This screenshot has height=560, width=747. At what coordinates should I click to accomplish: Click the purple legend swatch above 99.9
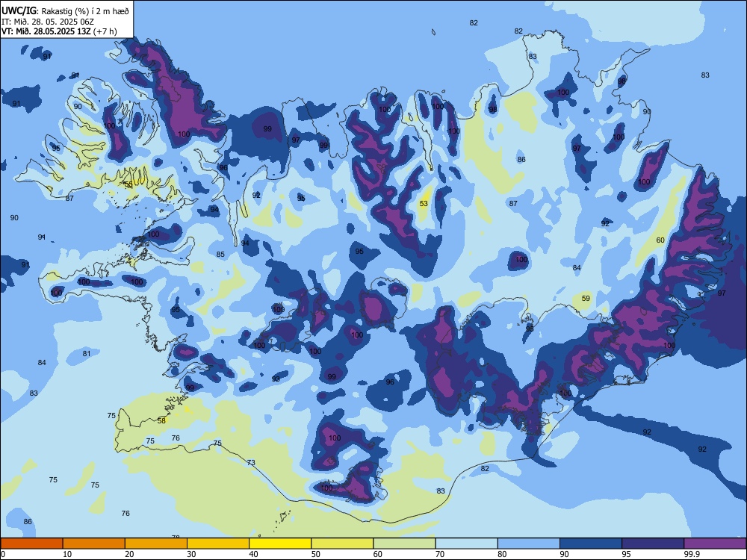click(715, 544)
